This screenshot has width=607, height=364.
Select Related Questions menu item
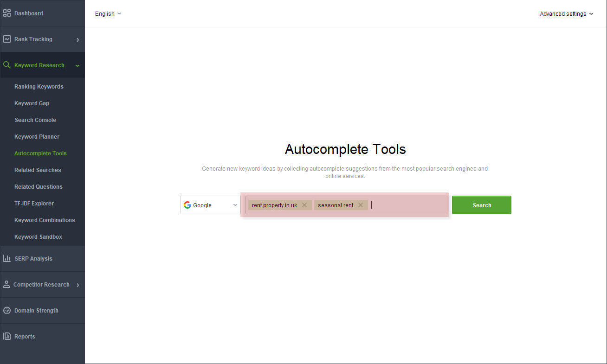pyautogui.click(x=39, y=187)
